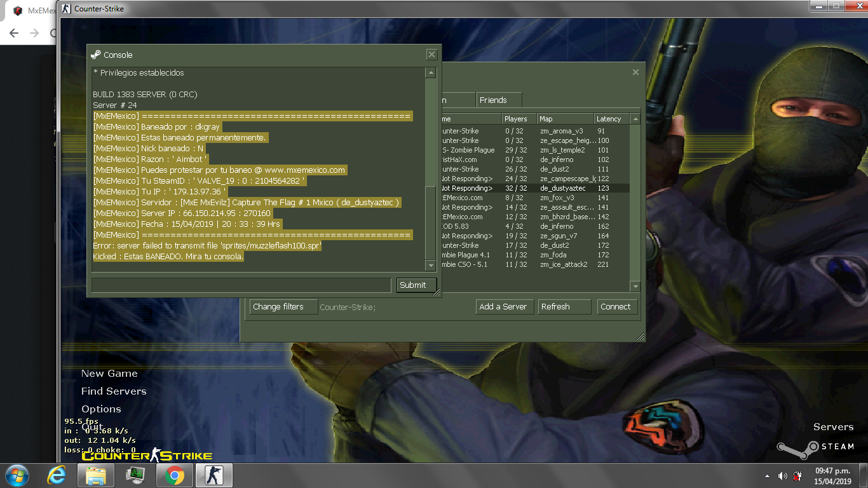This screenshot has height=488, width=868.
Task: Open the Task Manager taskbar icon
Action: pyautogui.click(x=135, y=475)
